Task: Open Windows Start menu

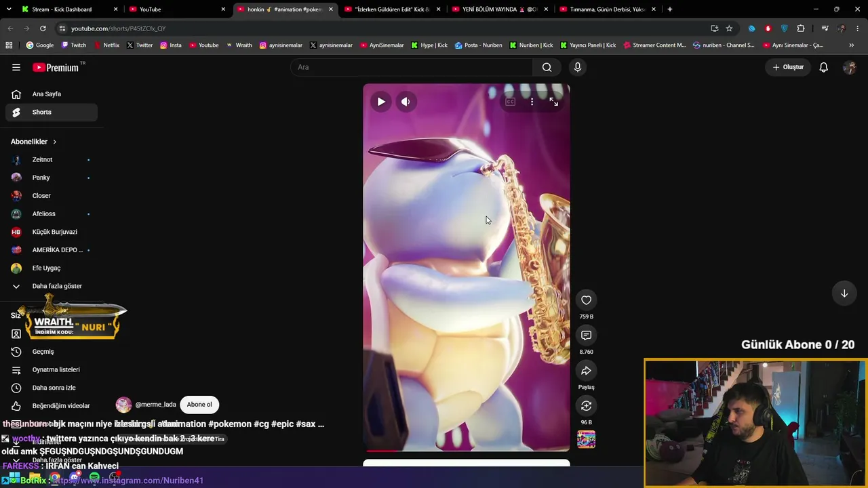Action: [14, 478]
